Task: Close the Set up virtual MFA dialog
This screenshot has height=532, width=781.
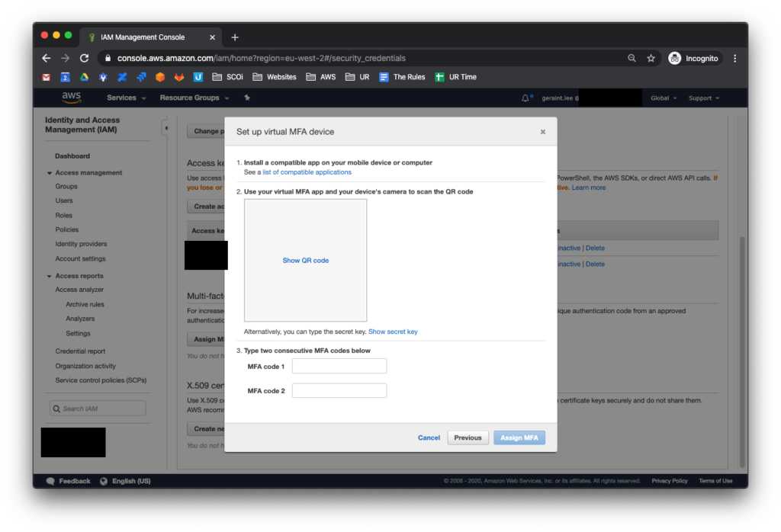Action: point(543,132)
